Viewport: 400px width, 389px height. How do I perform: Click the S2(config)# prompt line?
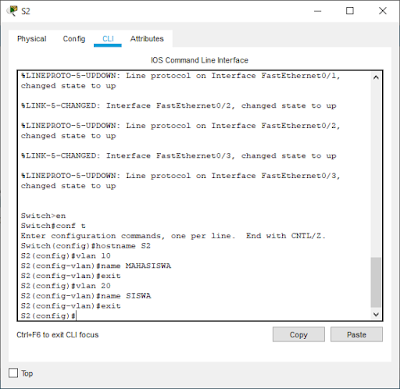[49, 316]
